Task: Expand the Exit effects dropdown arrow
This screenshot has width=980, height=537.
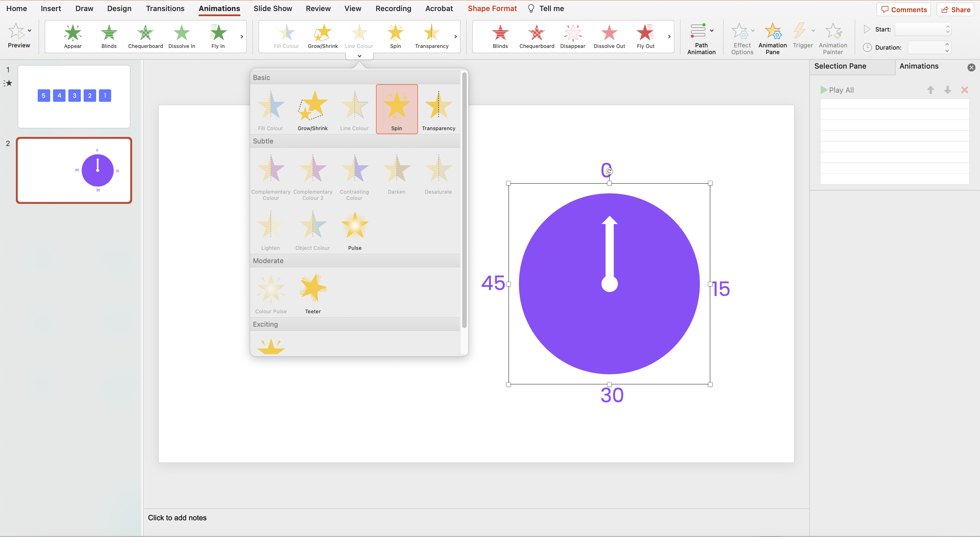Action: (669, 36)
